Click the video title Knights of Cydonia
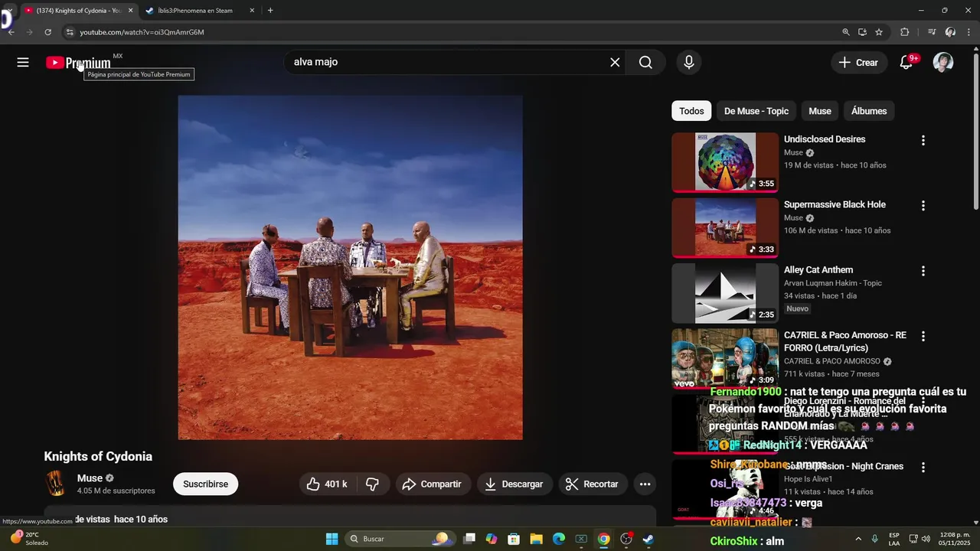Viewport: 980px width, 551px height. pyautogui.click(x=98, y=457)
